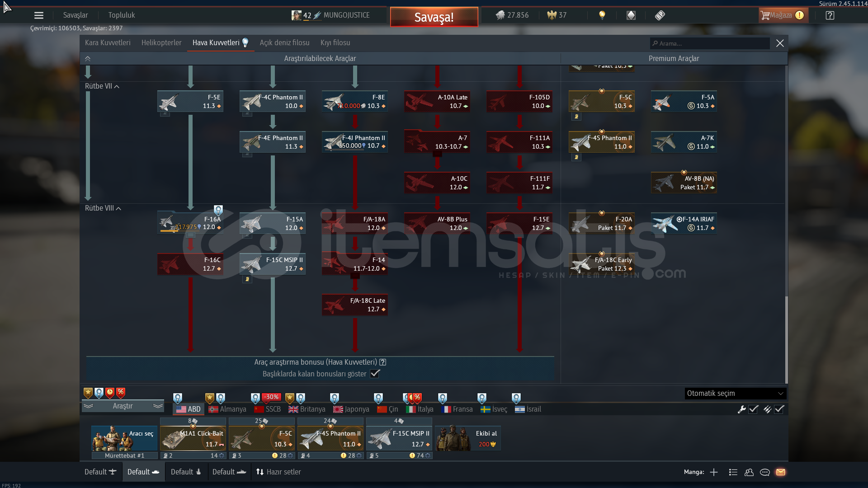Viewport: 868px width, 488px height.
Task: Toggle auto-repair checkbox next to wrench
Action: (753, 409)
